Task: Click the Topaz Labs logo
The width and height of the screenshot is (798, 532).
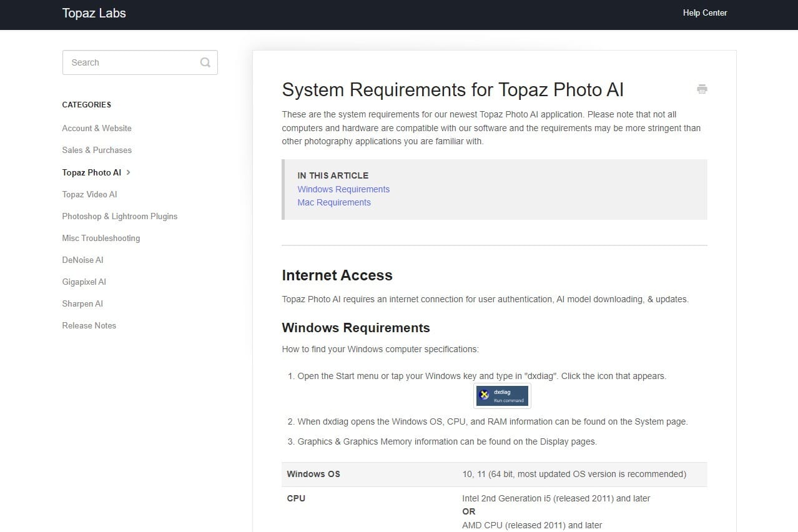Action: [x=94, y=13]
